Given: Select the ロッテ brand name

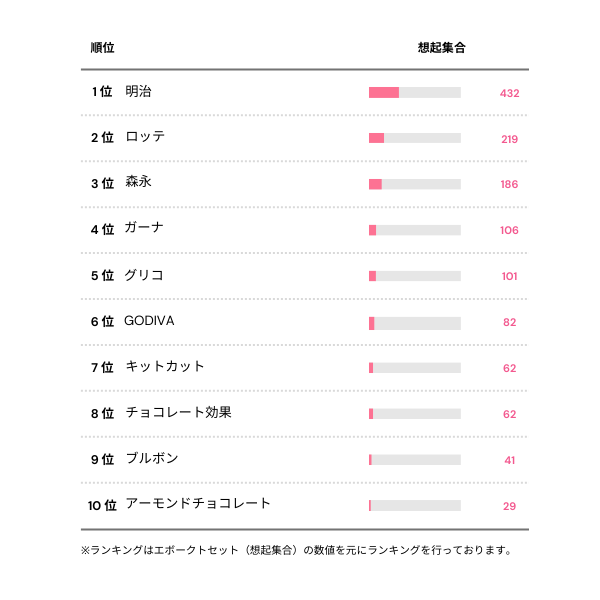Looking at the screenshot, I should [145, 138].
